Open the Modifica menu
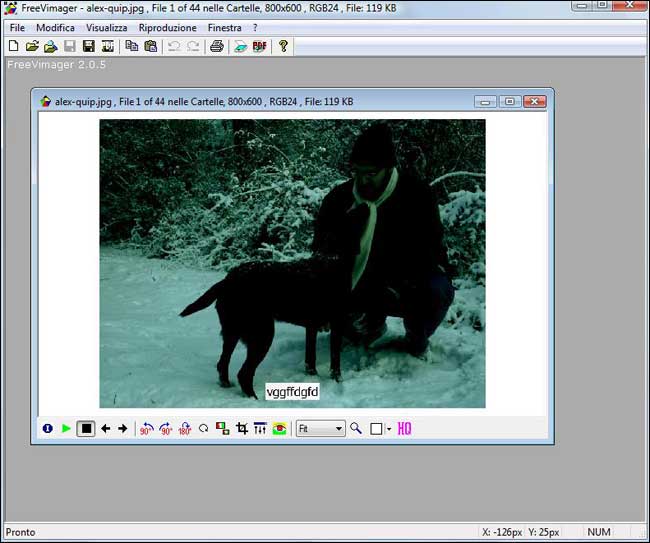This screenshot has width=650, height=543. [55, 27]
